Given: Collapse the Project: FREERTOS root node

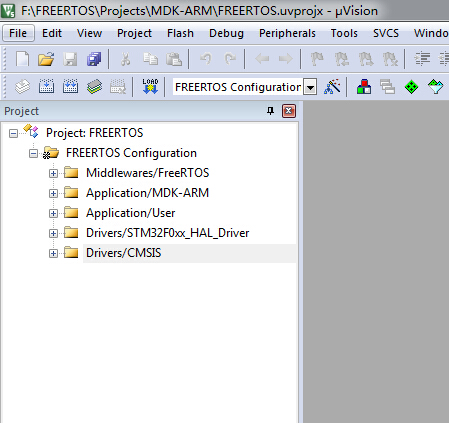Looking at the screenshot, I should (x=13, y=134).
